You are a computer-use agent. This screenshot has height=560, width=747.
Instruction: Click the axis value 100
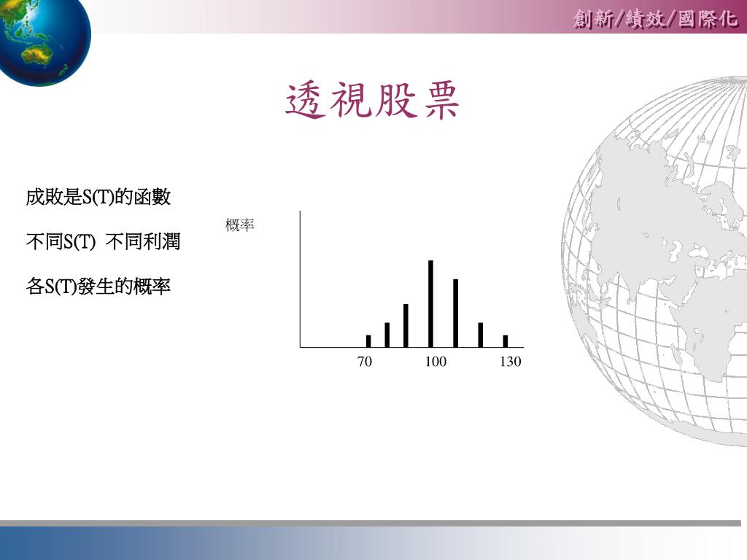(436, 362)
